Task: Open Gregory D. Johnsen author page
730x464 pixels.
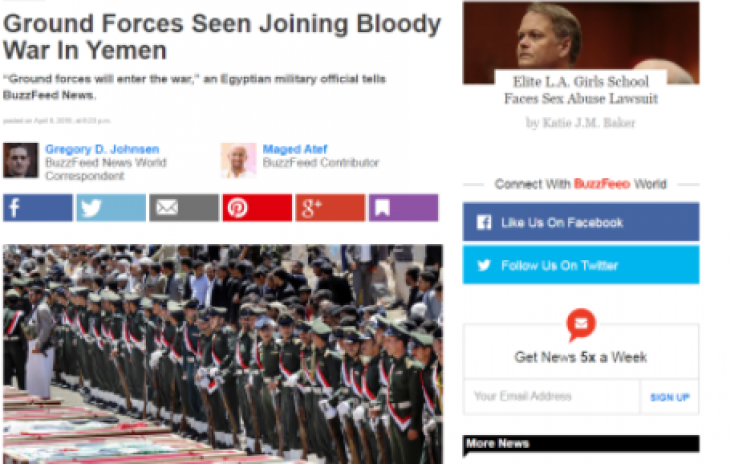Action: [102, 149]
